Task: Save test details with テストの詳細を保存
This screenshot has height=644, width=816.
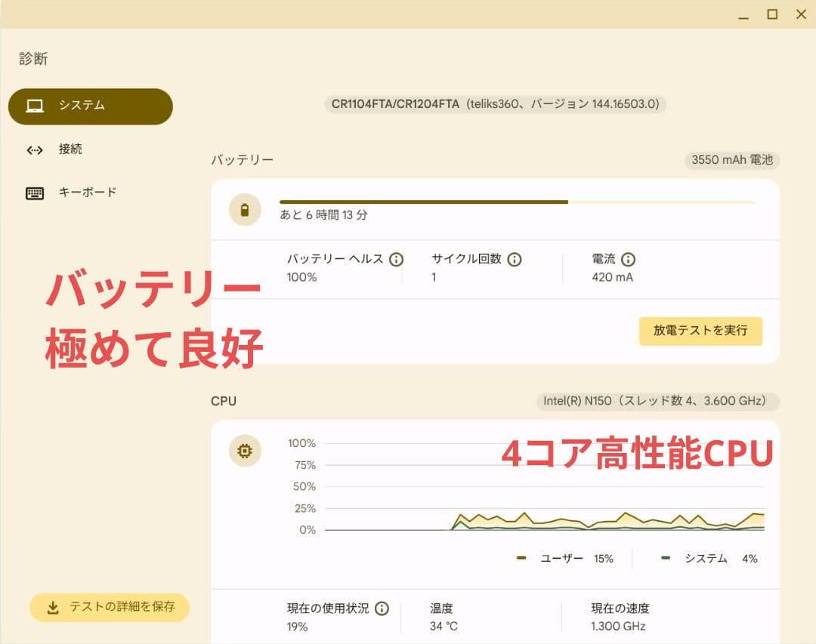Action: click(110, 607)
